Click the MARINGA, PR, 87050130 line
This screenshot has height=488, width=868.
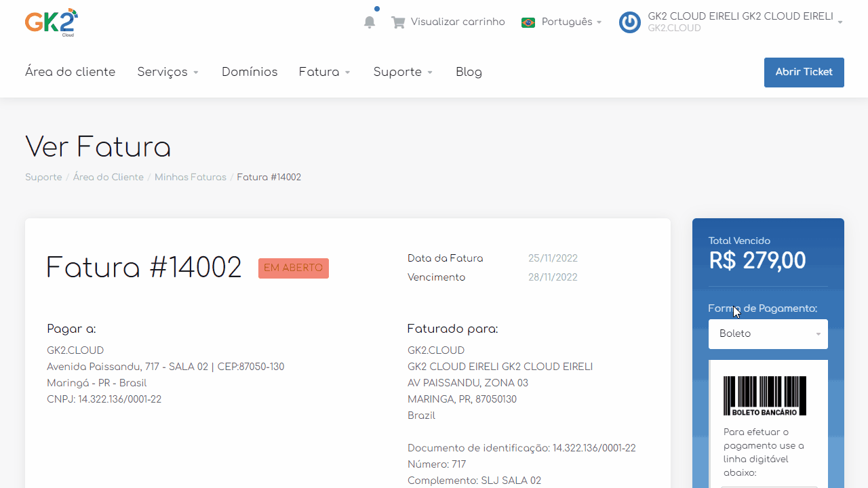pos(462,399)
